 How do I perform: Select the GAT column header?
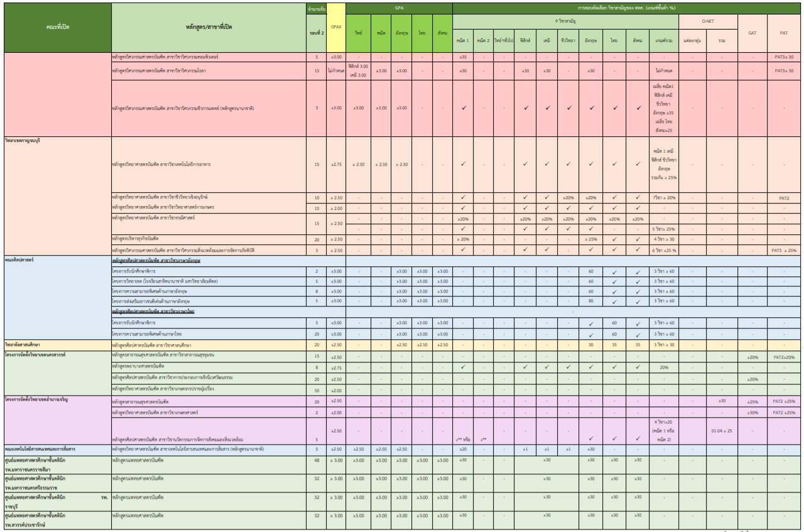coord(752,33)
